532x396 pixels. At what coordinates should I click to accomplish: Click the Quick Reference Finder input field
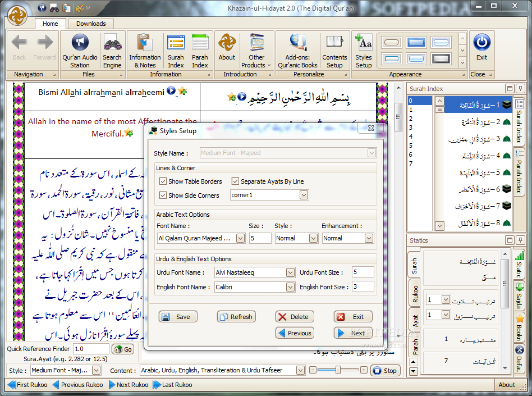tap(91, 349)
